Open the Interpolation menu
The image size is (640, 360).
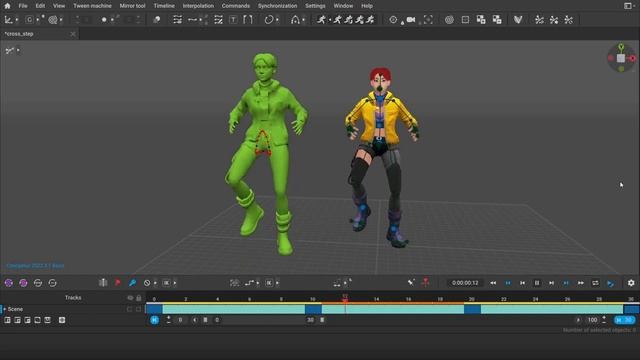click(x=198, y=6)
